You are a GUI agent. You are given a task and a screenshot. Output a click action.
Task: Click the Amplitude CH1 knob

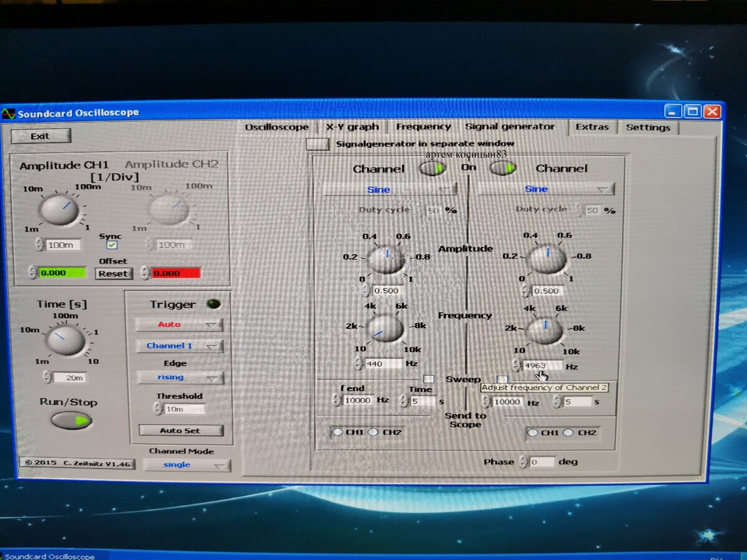coord(59,210)
